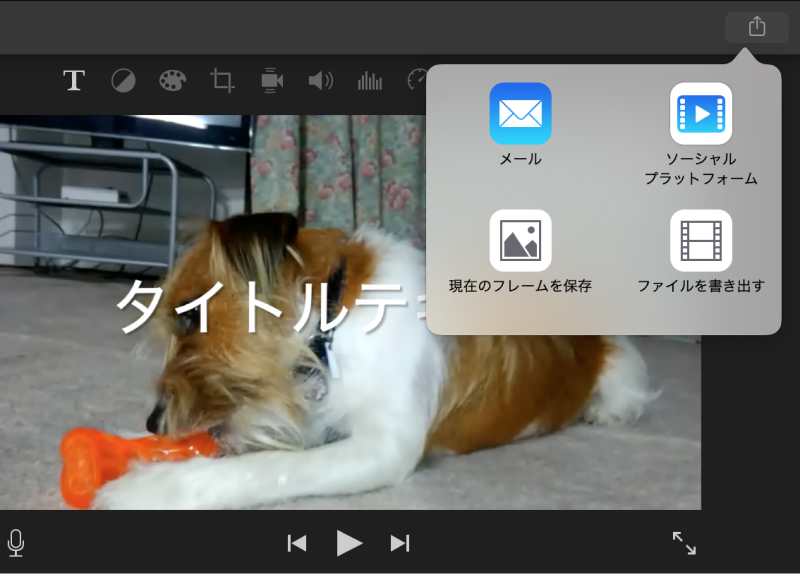Open the video stabilization camera tool
Image resolution: width=800 pixels, height=574 pixels.
272,81
